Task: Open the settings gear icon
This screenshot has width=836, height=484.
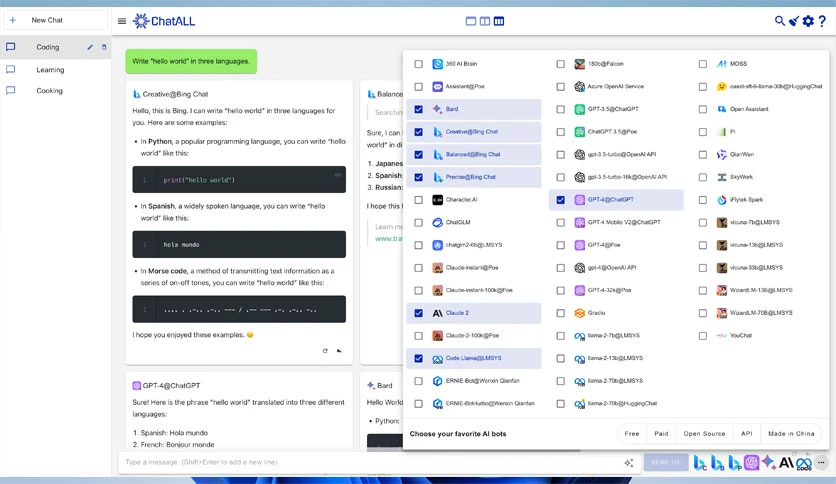Action: coord(808,21)
